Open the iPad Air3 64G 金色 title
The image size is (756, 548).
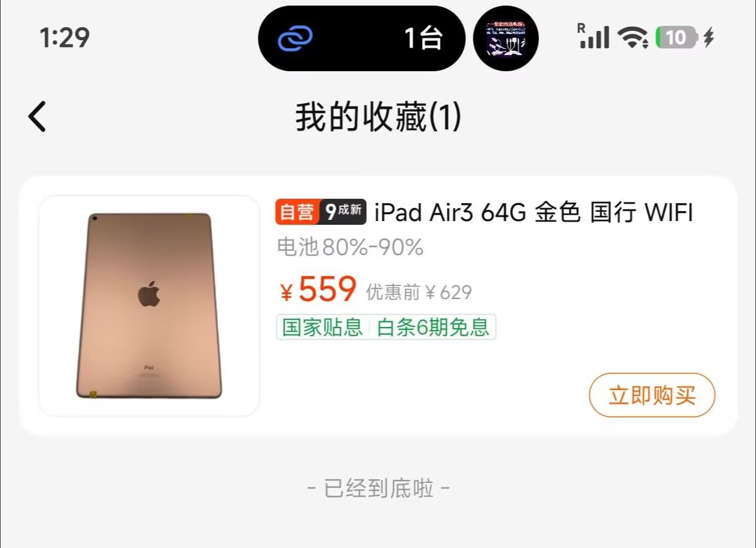point(534,212)
